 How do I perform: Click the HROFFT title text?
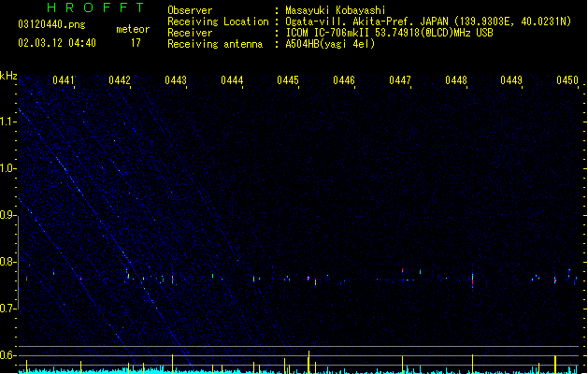click(95, 7)
